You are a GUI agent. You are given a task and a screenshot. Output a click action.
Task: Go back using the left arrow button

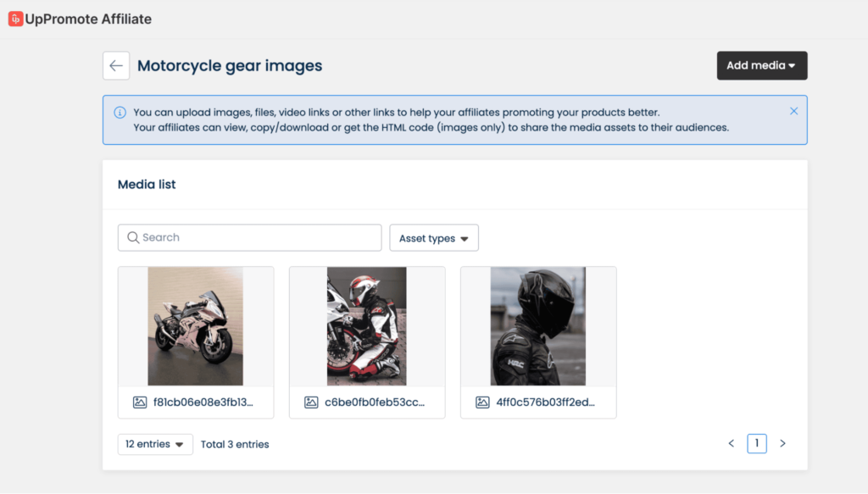coord(116,66)
